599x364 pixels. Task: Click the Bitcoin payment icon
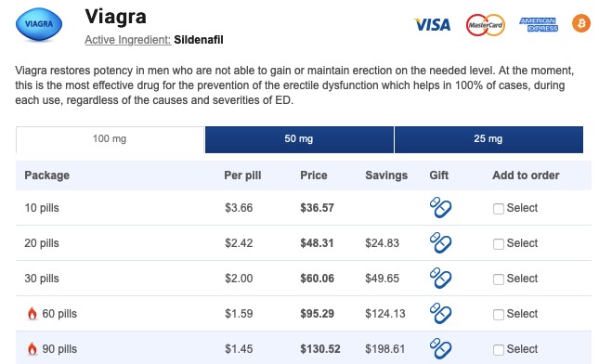point(581,24)
